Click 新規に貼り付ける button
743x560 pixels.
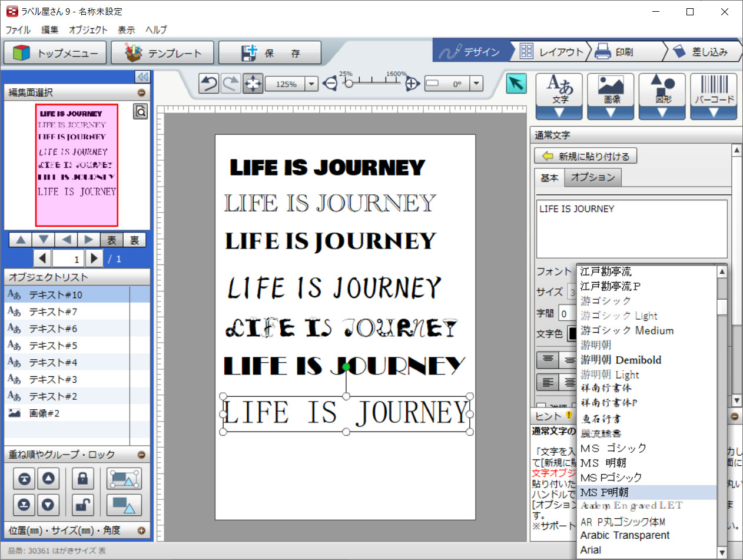pyautogui.click(x=586, y=156)
